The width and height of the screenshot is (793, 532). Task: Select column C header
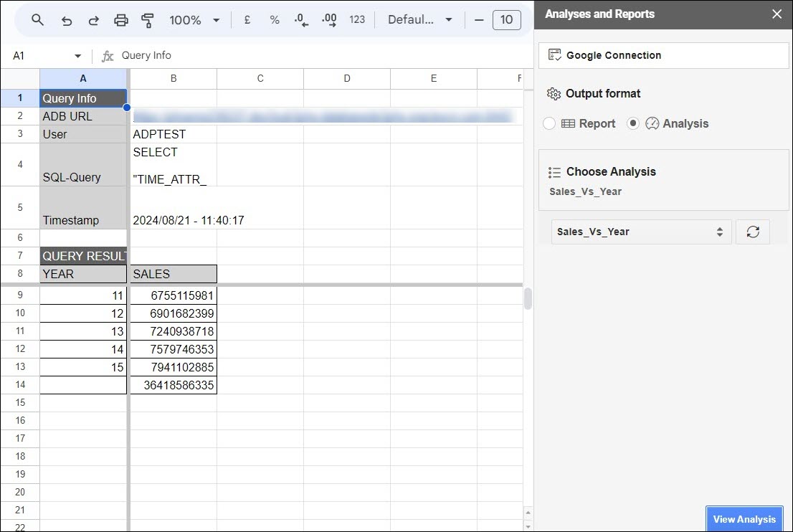(x=260, y=78)
